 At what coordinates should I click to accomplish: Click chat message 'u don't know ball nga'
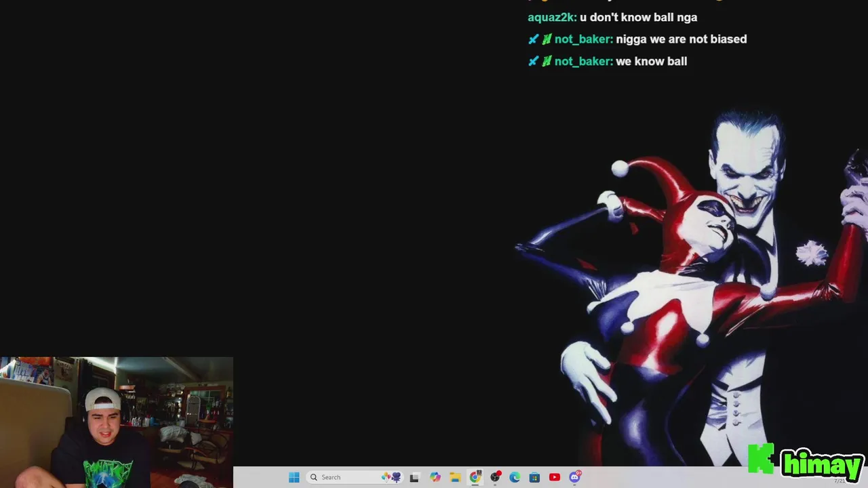tap(638, 18)
